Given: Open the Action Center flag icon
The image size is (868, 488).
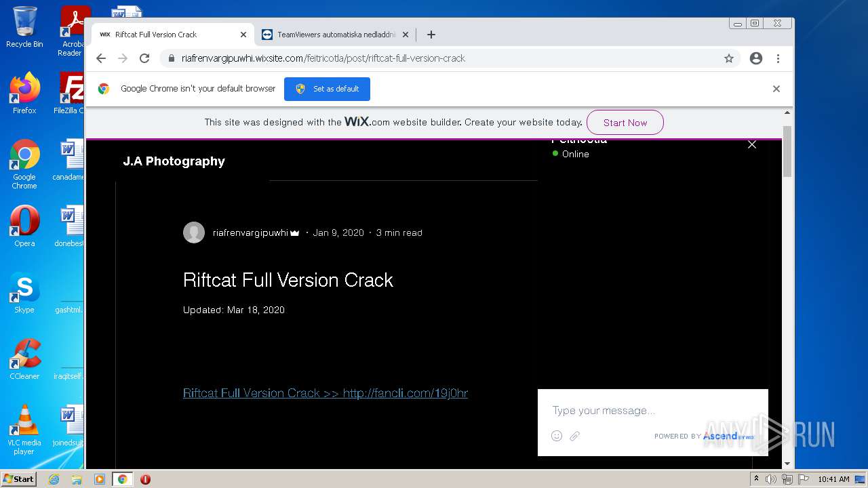Looking at the screenshot, I should pos(803,479).
